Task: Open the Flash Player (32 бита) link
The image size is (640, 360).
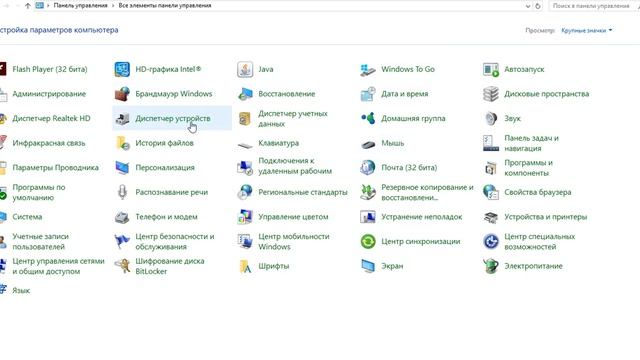Action: 50,69
